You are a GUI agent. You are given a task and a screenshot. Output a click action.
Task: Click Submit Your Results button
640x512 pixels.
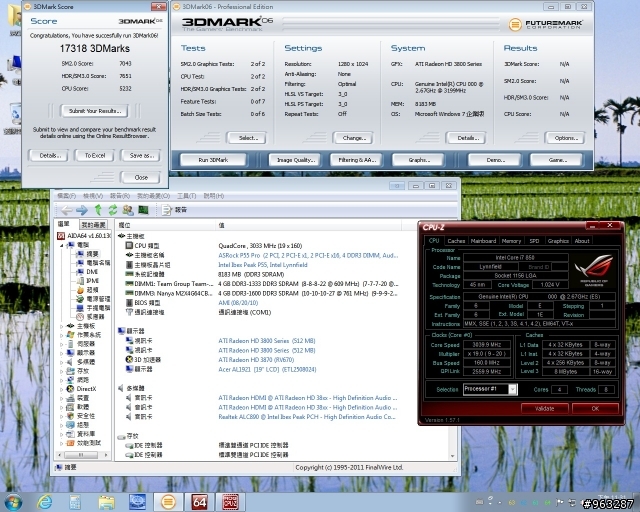click(95, 111)
